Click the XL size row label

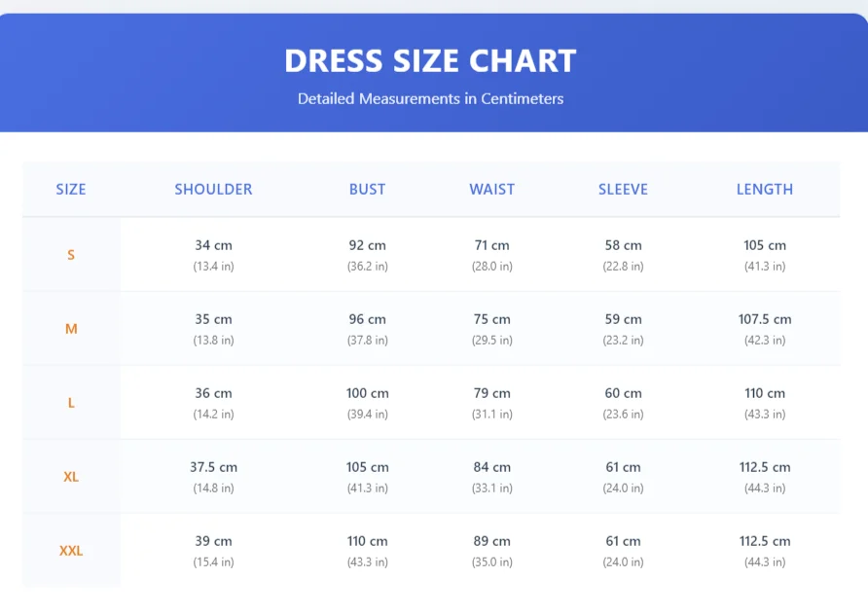pyautogui.click(x=71, y=477)
